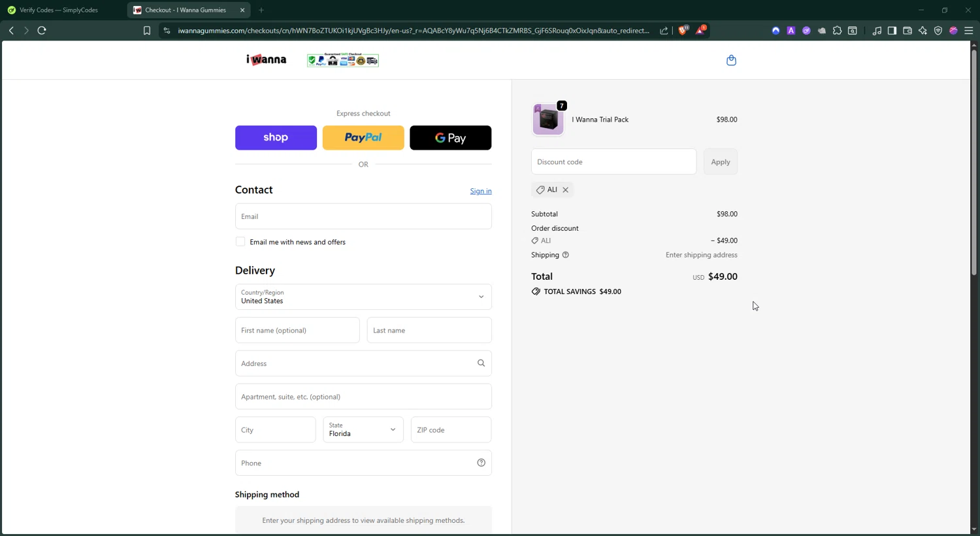
Task: Click the ZIP code field
Action: tap(451, 429)
